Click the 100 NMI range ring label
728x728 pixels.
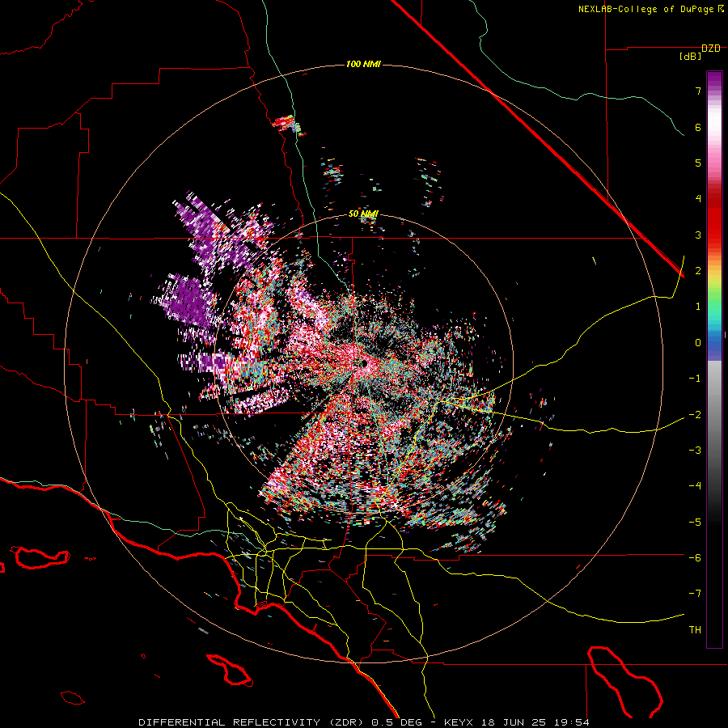363,64
